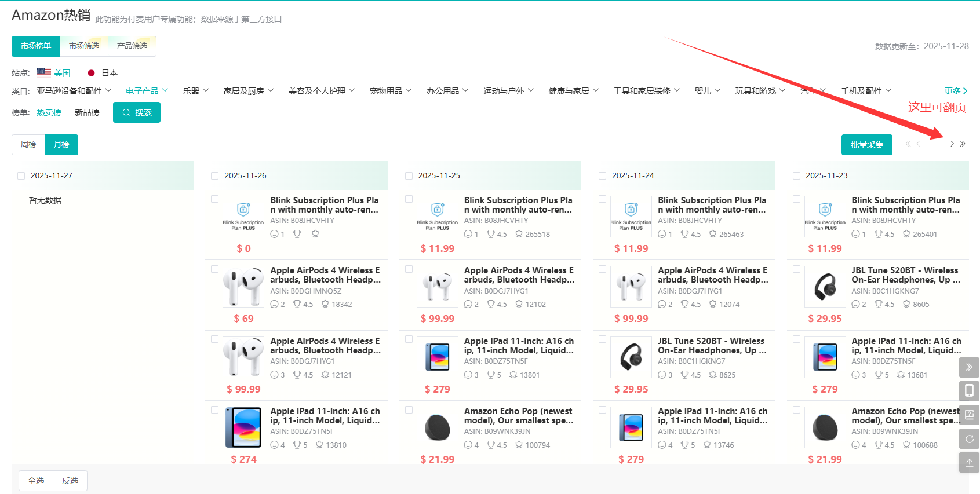Click rank icon beside 13746
The height and width of the screenshot is (494, 980).
point(707,445)
